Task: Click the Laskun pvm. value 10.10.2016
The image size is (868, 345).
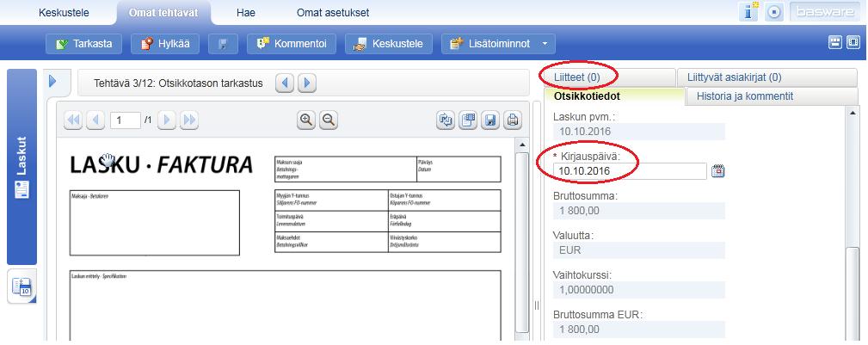Action: click(639, 132)
